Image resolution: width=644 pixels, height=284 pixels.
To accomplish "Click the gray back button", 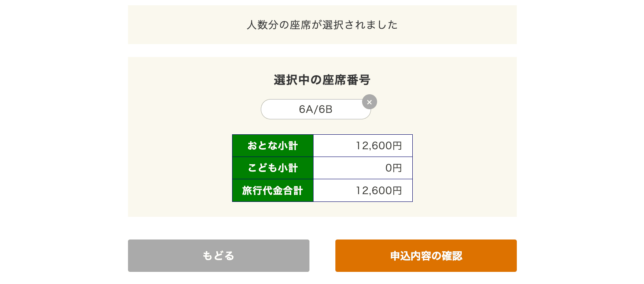I will 219,256.
